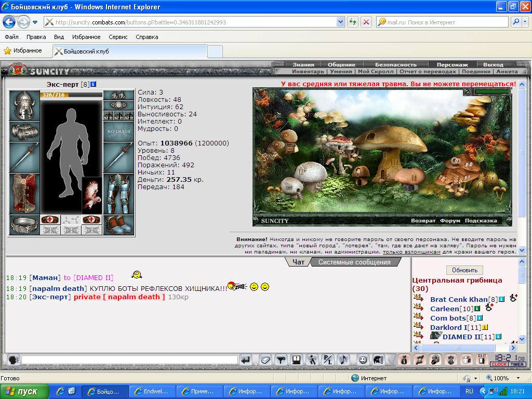Open the Персонаж menu
The image size is (532, 399).
coord(453,64)
